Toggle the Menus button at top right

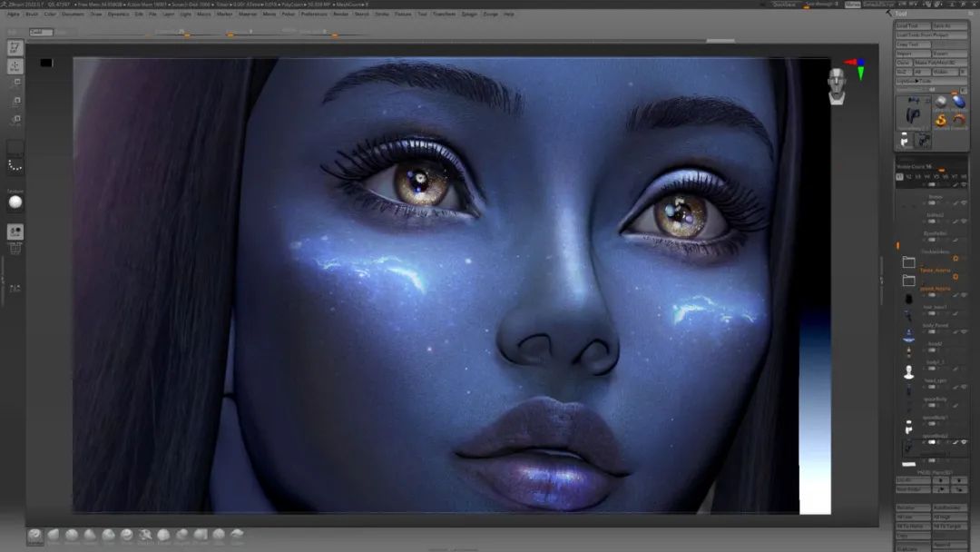(852, 5)
